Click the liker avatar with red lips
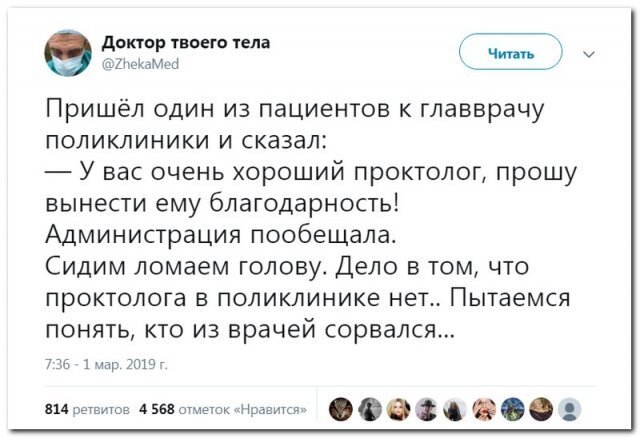 pyautogui.click(x=486, y=406)
